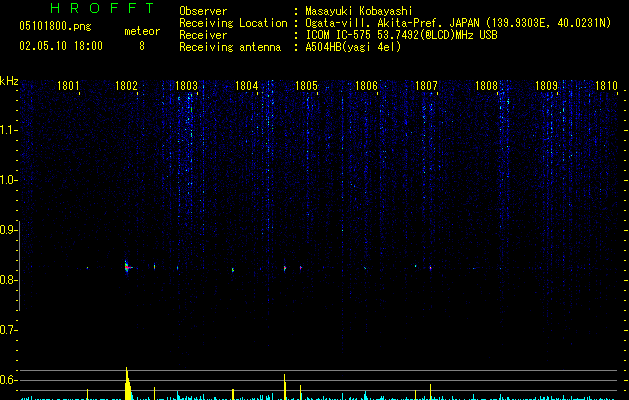Click the strong meteor echo after 1802

pos(127,267)
